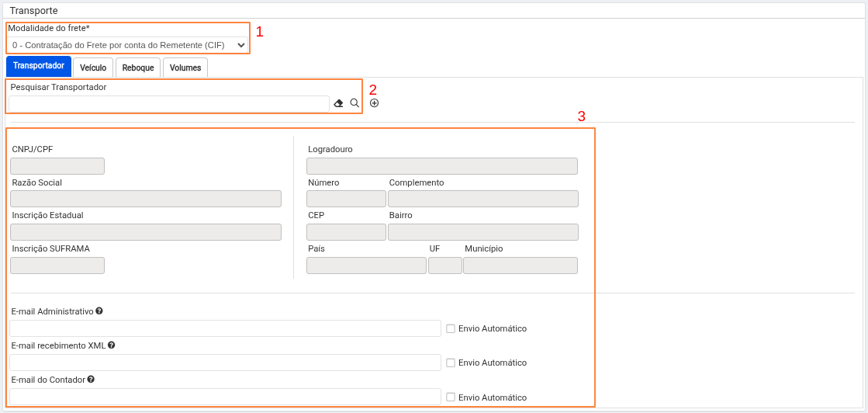Select the Transportador tab
The width and height of the screenshot is (868, 413).
click(x=39, y=66)
